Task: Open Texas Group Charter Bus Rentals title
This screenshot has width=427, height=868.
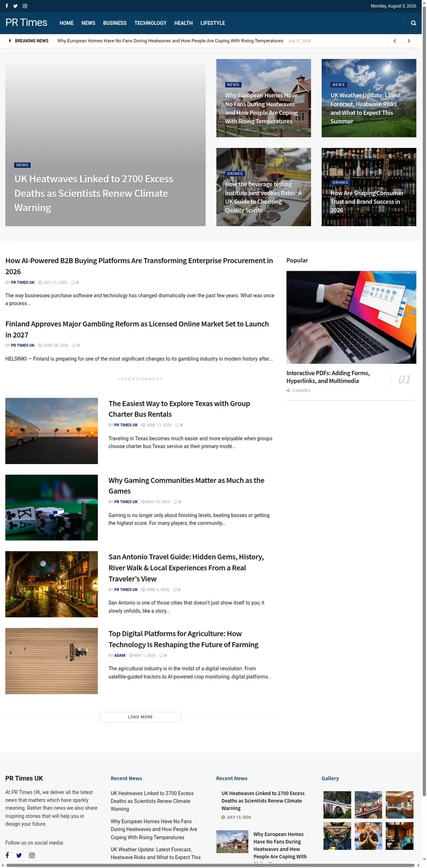Action: (x=179, y=409)
